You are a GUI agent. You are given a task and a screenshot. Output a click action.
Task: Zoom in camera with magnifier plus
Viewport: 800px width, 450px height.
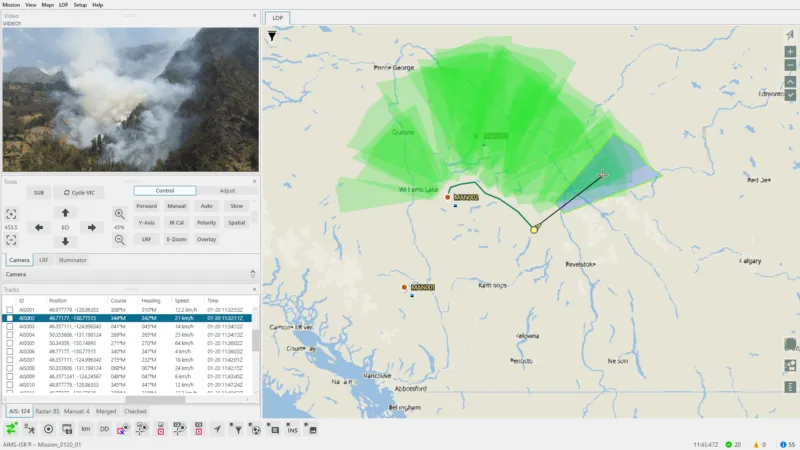[119, 214]
